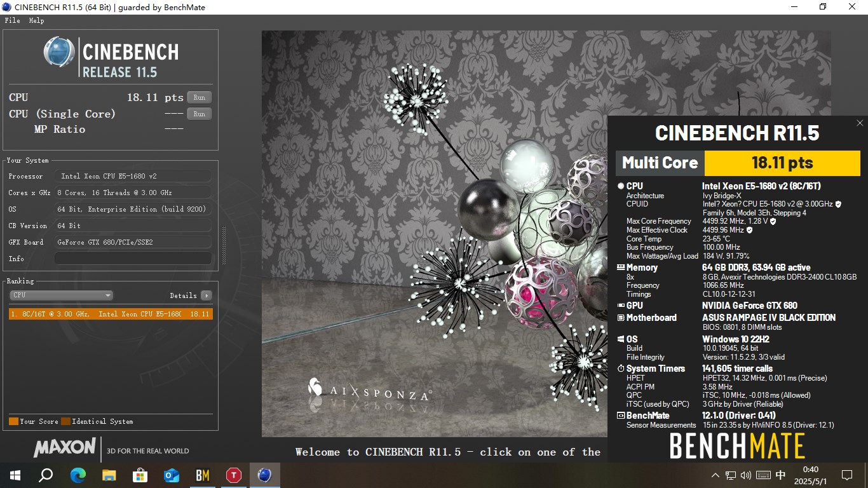Click the Cores x GHz field value
Screen dimensions: 868x488
point(133,193)
